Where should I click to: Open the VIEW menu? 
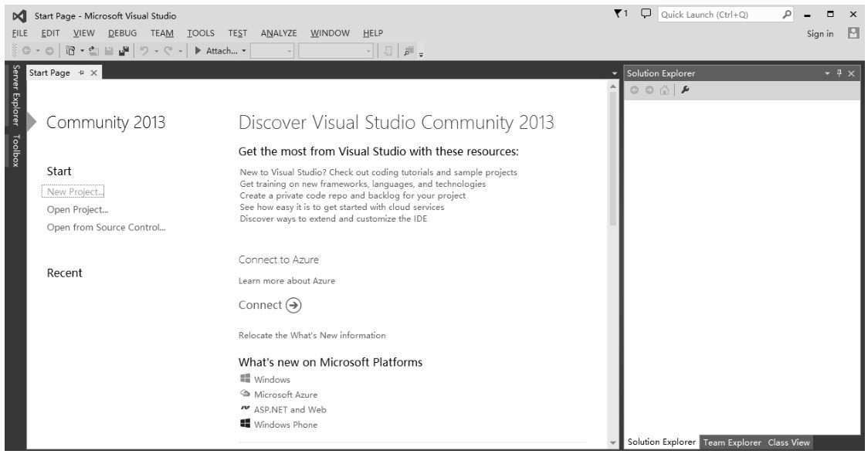point(84,33)
